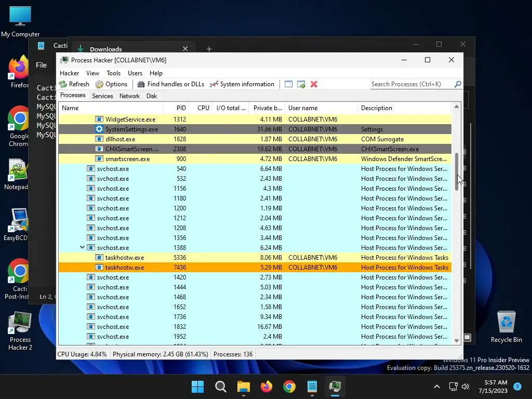Image resolution: width=532 pixels, height=399 pixels.
Task: Click the Refresh toolbar icon
Action: 63,84
